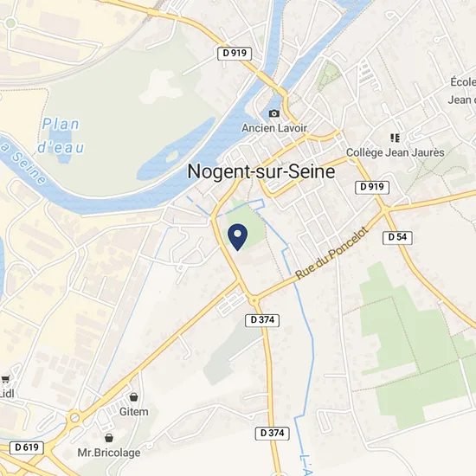Click the D 919 badge near the top
This screenshot has height=476, width=476.
click(x=235, y=54)
